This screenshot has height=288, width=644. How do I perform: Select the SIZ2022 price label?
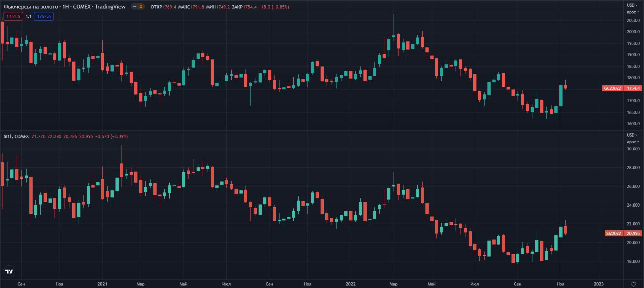click(614, 234)
